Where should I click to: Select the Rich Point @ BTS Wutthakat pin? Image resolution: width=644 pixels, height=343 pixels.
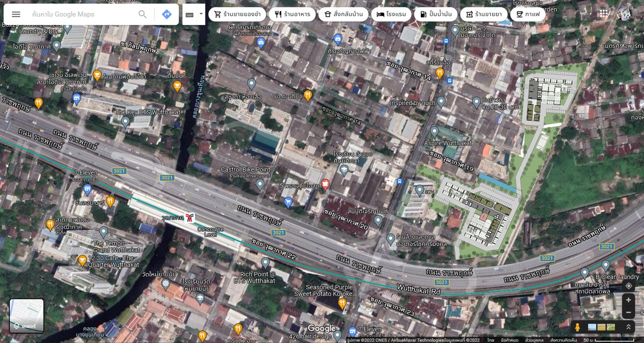[265, 263]
